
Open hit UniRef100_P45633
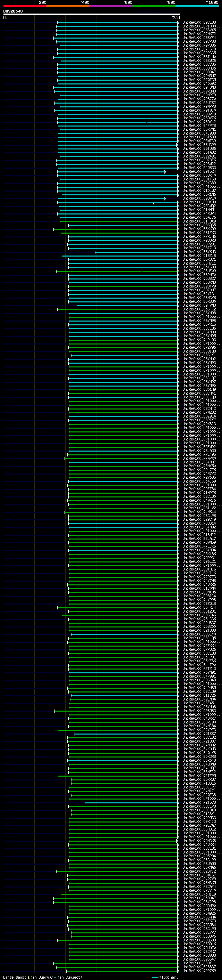199,168
